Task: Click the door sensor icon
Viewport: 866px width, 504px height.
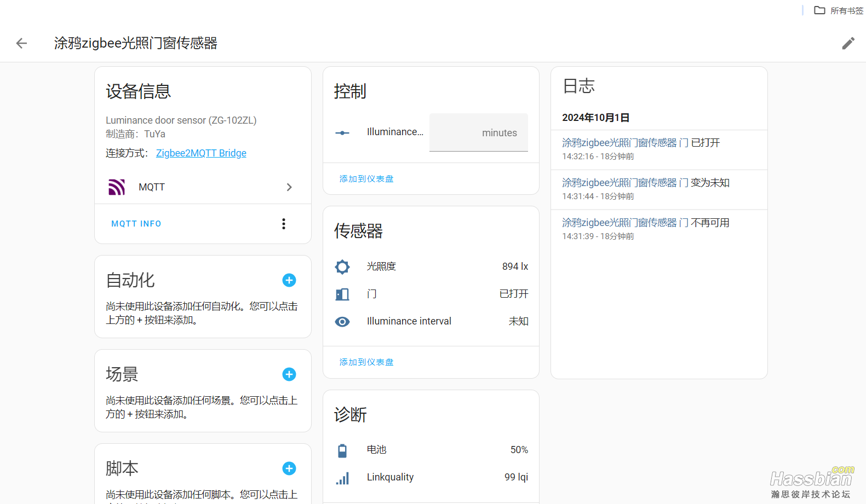Action: pyautogui.click(x=342, y=294)
